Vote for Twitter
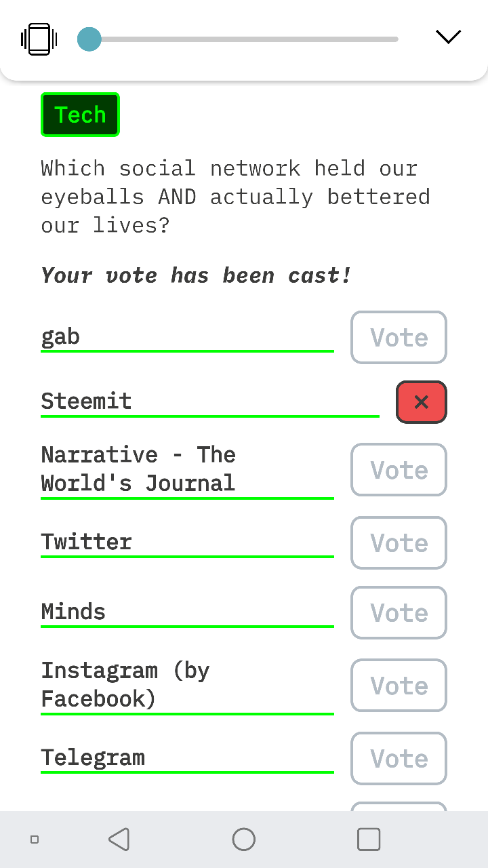488x868 pixels. pyautogui.click(x=399, y=543)
